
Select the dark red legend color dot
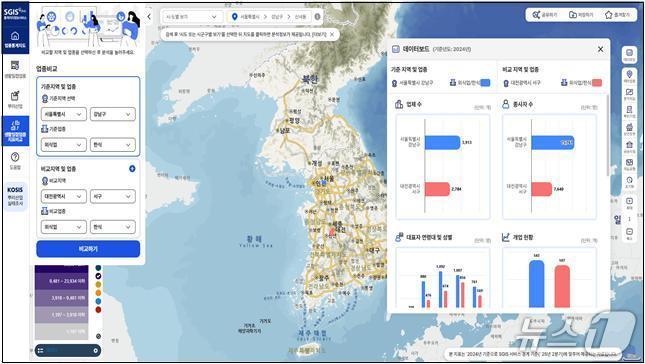coord(98,310)
